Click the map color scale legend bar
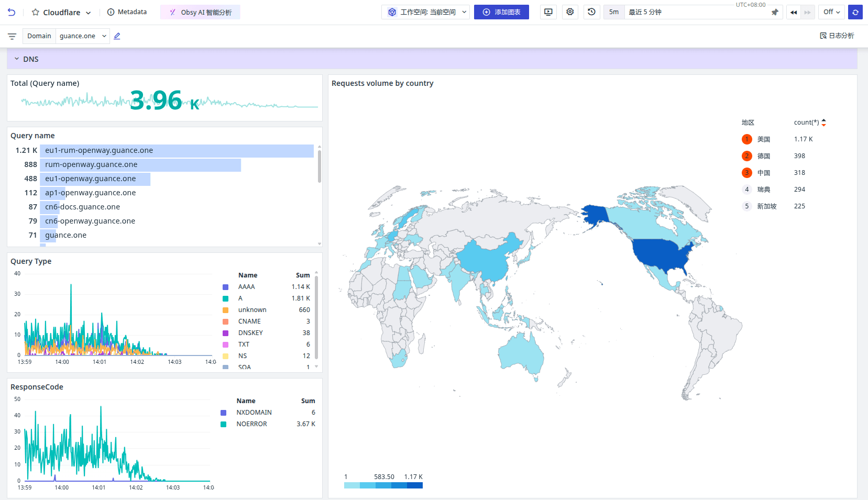This screenshot has width=868, height=500. pos(383,485)
